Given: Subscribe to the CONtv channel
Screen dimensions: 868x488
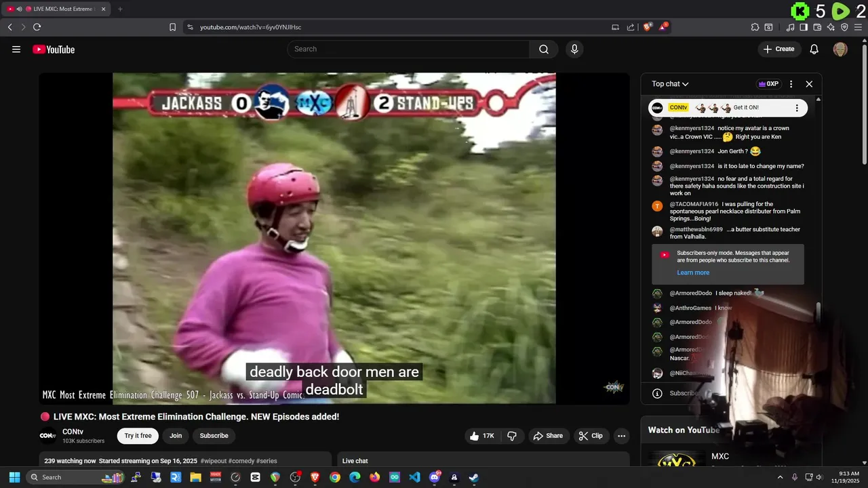Looking at the screenshot, I should [214, 436].
